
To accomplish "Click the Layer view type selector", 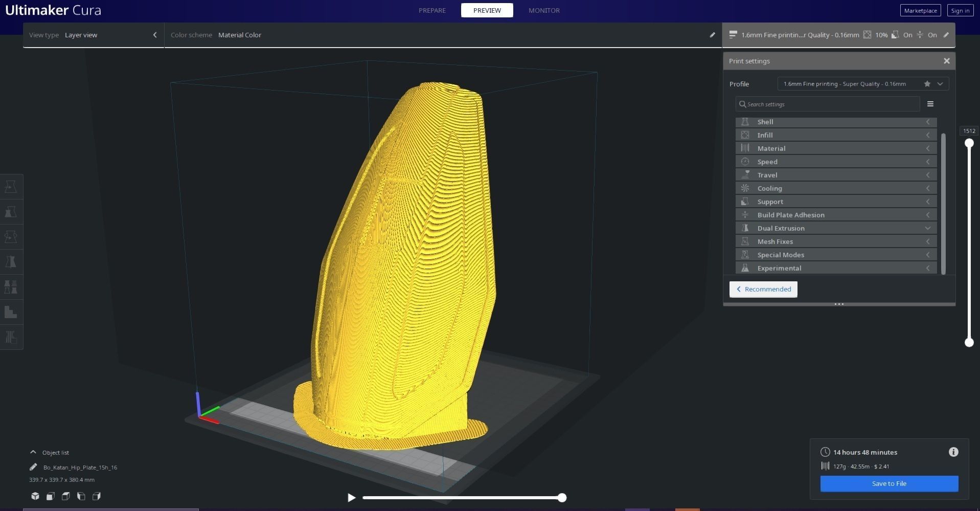I will pos(93,35).
